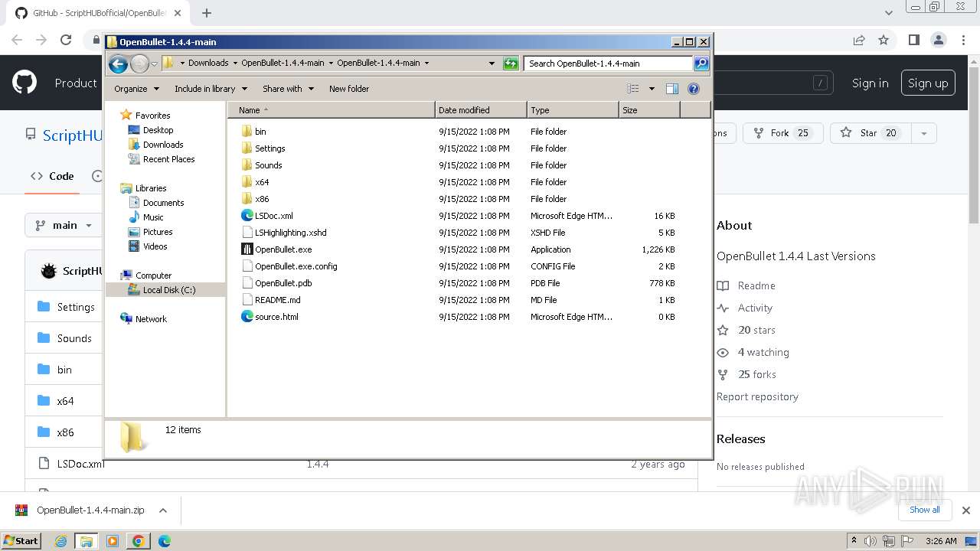
Task: Open Chrome side panel icon
Action: 913,40
